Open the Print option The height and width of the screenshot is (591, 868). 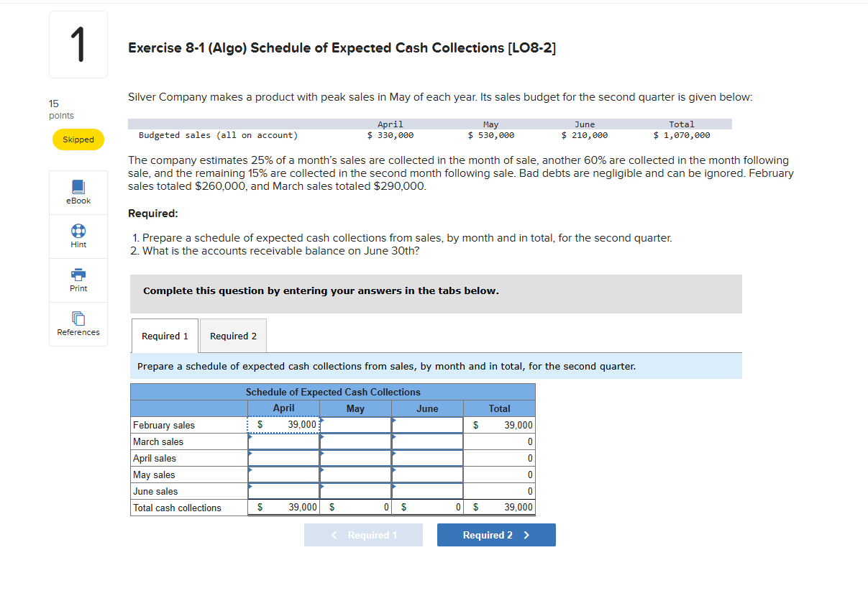pyautogui.click(x=78, y=280)
